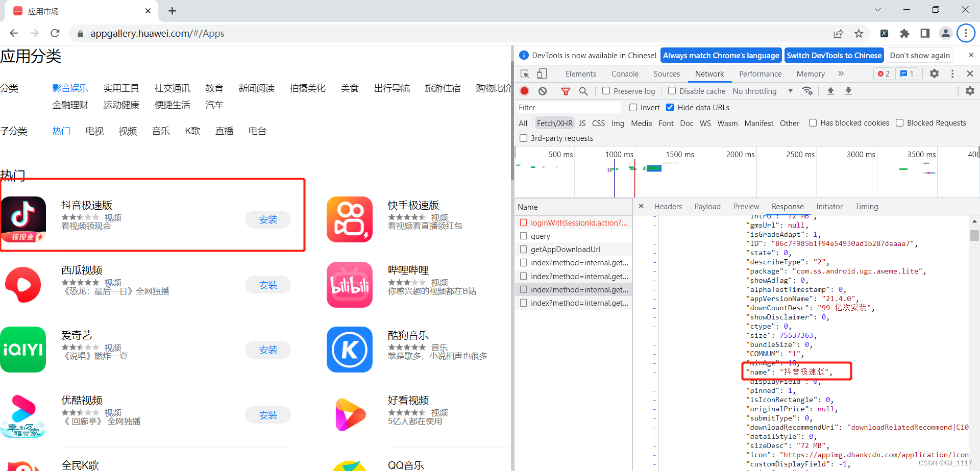Open the share page icon in address bar

point(838,34)
